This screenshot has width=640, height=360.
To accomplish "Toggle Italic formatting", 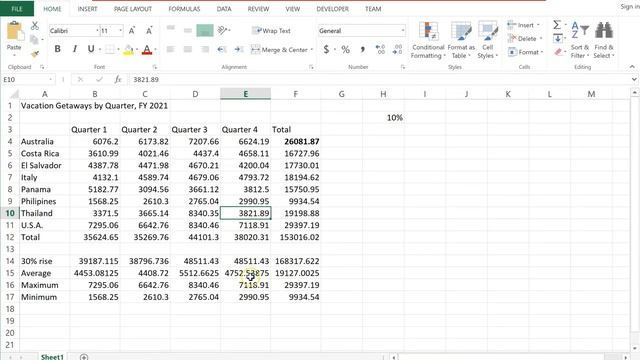I will point(74,49).
